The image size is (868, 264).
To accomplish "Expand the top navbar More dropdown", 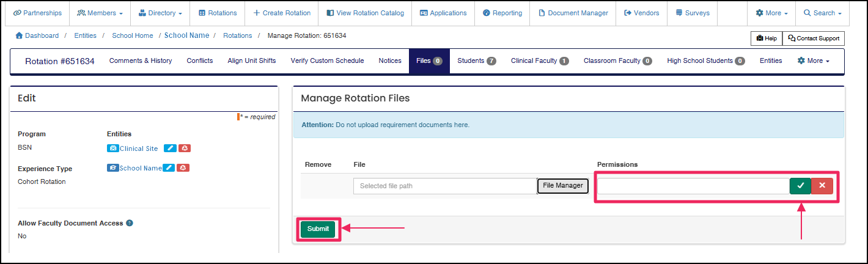I will [771, 13].
